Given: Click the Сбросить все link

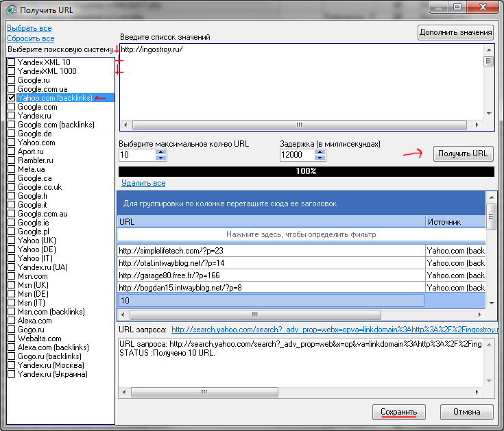Looking at the screenshot, I should [x=31, y=38].
